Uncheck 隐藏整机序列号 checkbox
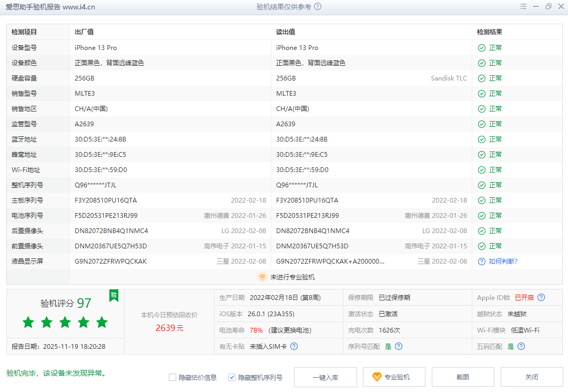The width and height of the screenshot is (568, 392). point(232,377)
